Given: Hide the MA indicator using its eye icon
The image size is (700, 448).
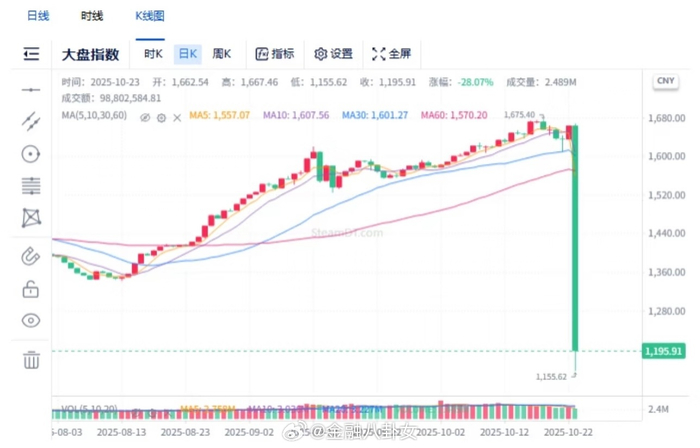Looking at the screenshot, I should coord(145,117).
